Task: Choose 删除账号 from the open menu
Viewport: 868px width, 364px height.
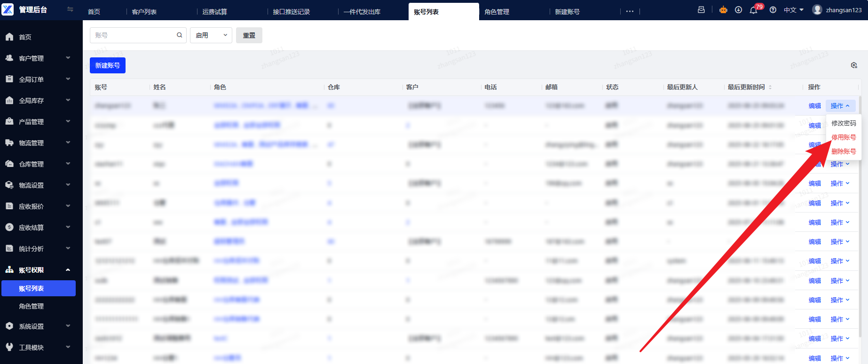Action: tap(844, 151)
